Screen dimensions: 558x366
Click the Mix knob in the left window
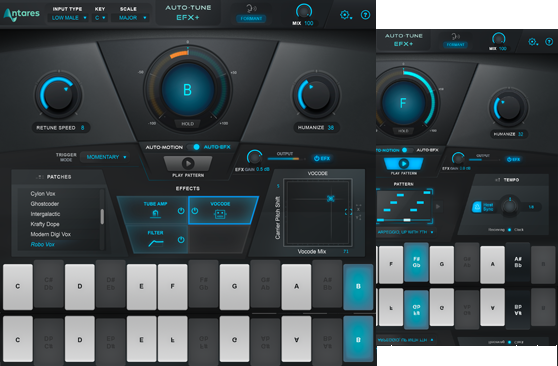click(x=304, y=11)
